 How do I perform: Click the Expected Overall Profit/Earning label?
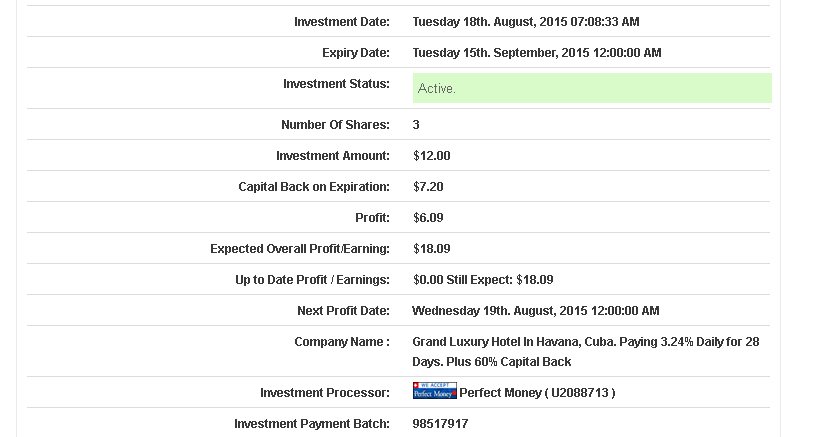[x=299, y=249]
